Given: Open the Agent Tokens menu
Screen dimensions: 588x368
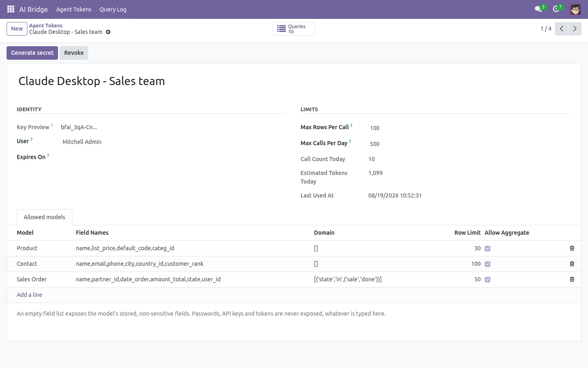Looking at the screenshot, I should pos(74,9).
